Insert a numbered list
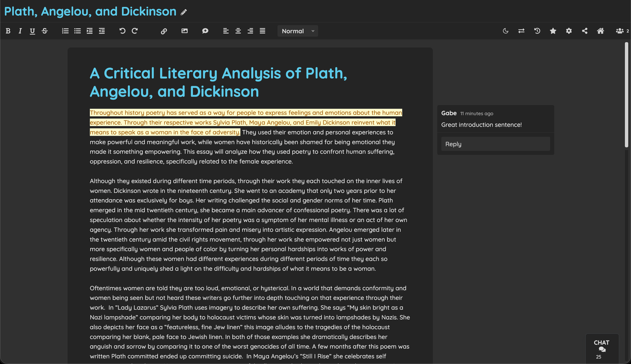Image resolution: width=631 pixels, height=364 pixels. coord(65,31)
